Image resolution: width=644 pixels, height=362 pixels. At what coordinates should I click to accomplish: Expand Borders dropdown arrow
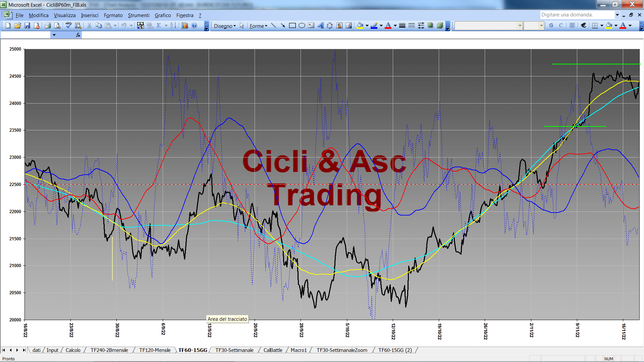pos(602,25)
